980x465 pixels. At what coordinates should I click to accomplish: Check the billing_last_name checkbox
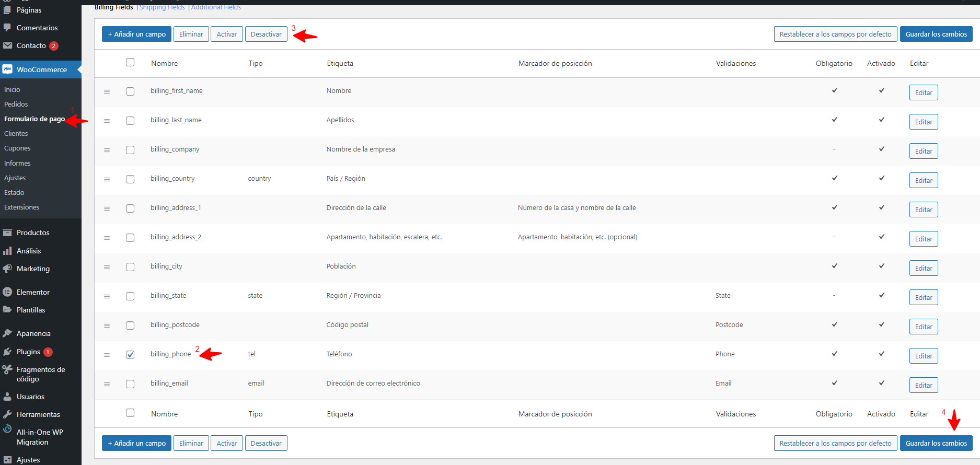tap(130, 121)
